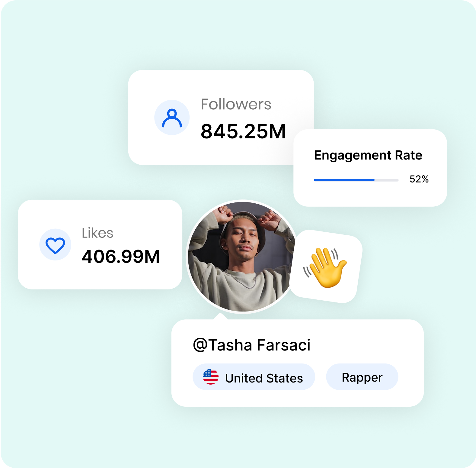Select the Likes label text
The width and height of the screenshot is (476, 468).
[x=97, y=233]
